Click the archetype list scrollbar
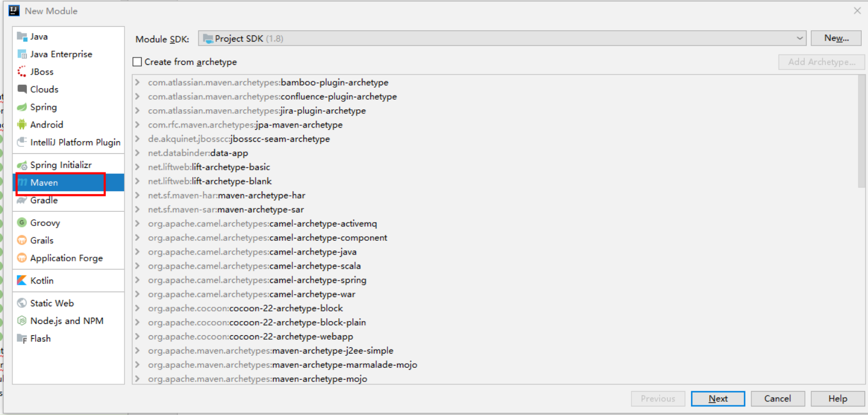This screenshot has height=415, width=868. click(x=861, y=132)
